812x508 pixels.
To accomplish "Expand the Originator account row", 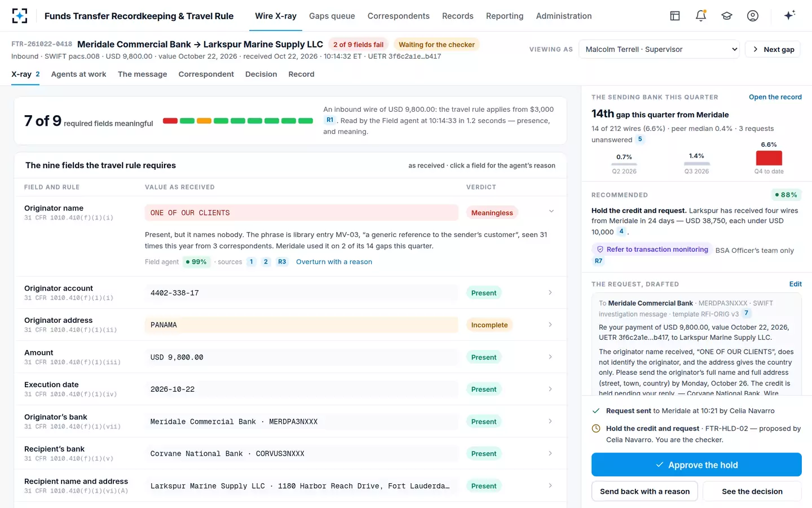I will [x=550, y=292].
